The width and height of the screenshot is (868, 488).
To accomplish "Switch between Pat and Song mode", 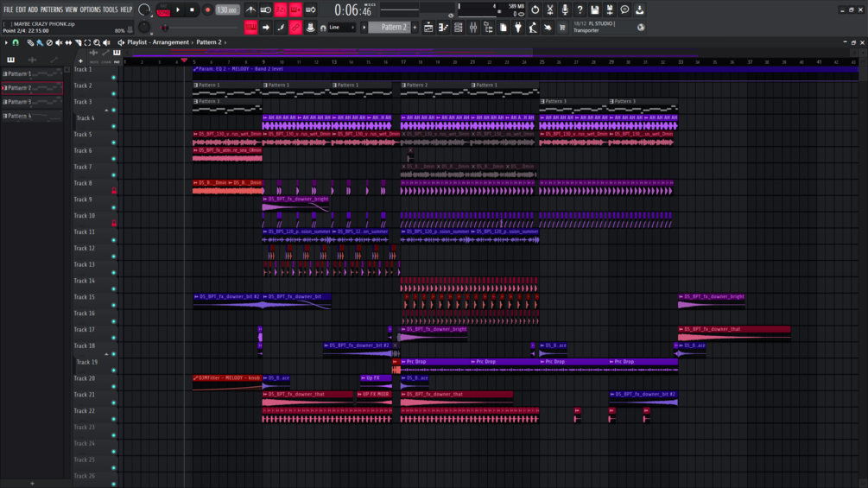I will point(163,10).
